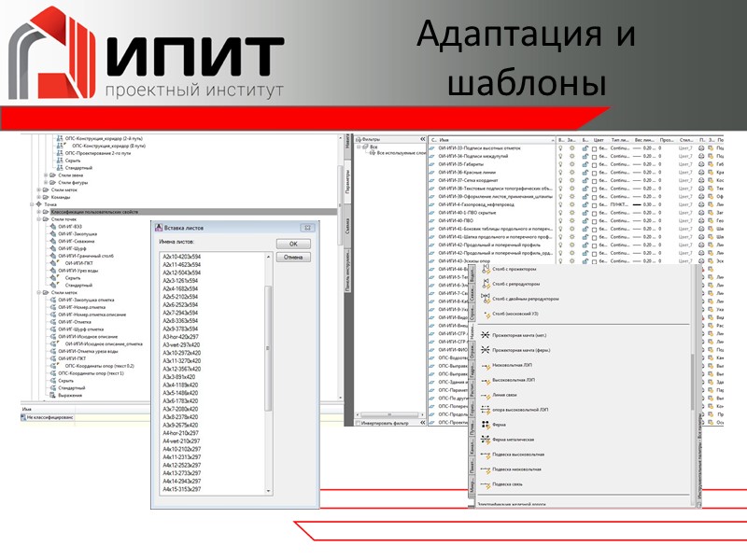Choose the Столб (московский УЗ) tool
This screenshot has width=747, height=560.
pos(510,315)
